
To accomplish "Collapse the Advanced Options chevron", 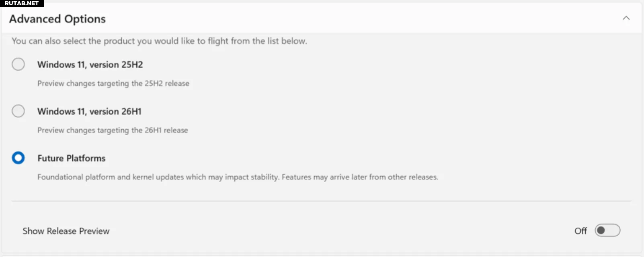I will (626, 18).
